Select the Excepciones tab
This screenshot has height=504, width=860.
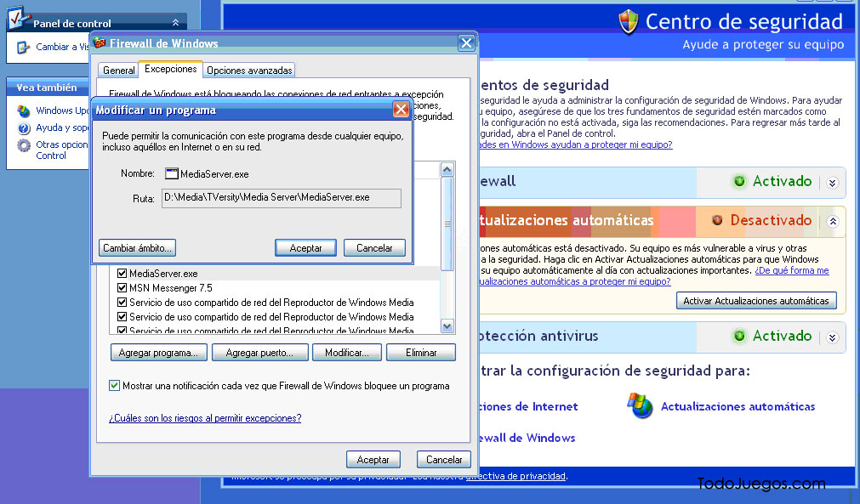[171, 69]
